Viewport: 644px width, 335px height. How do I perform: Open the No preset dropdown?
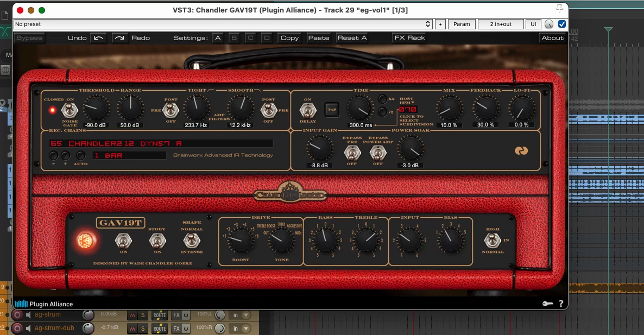coord(223,24)
